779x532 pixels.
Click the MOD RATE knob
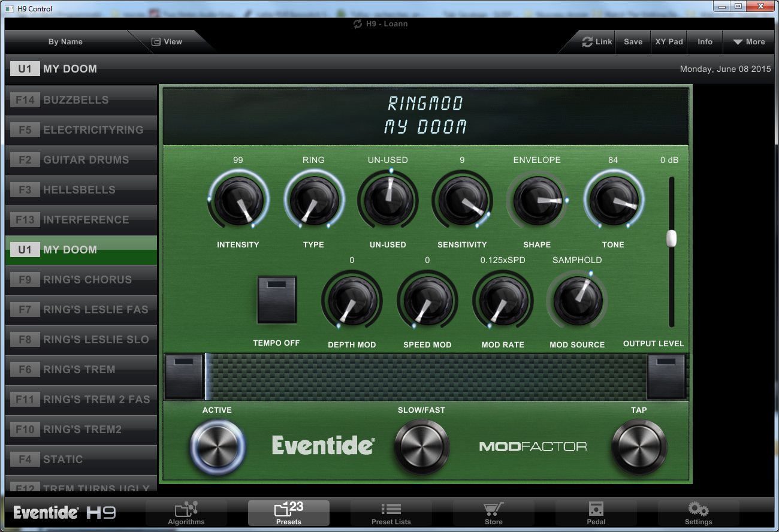pos(503,300)
